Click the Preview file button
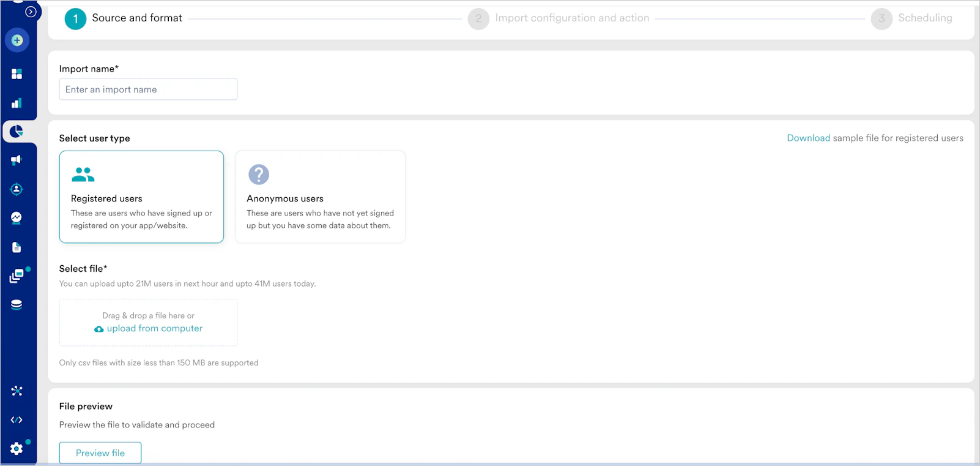 [x=100, y=453]
